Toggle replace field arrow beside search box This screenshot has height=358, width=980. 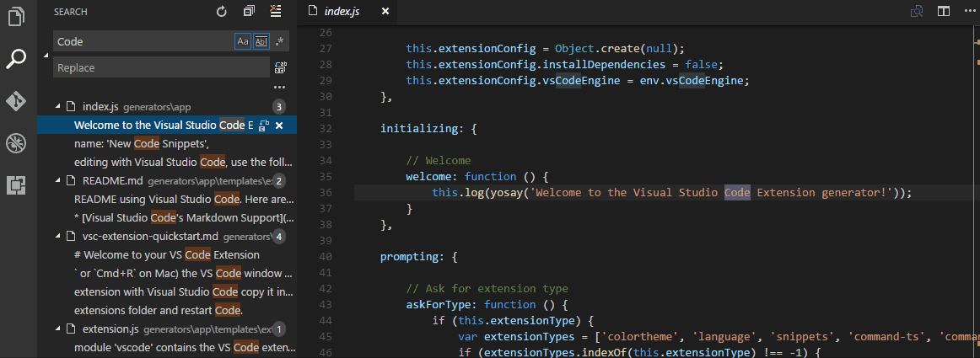coord(46,56)
